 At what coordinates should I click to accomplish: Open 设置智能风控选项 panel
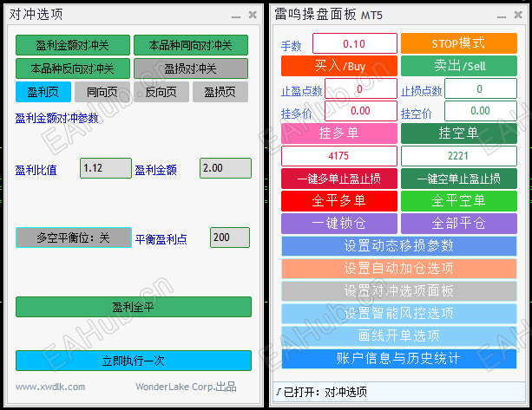tap(399, 314)
